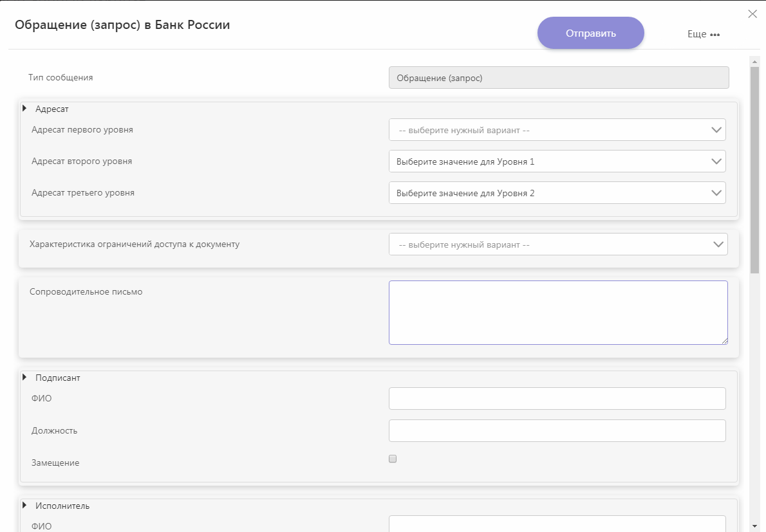Collapse the Исполнитель section triangle
Screen dimensions: 766x532
click(x=24, y=505)
